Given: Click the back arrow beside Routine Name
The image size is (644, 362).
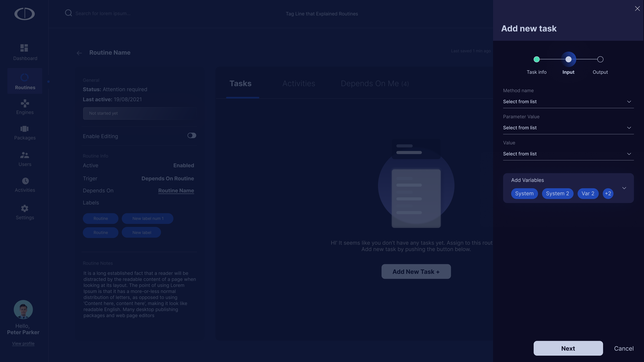Looking at the screenshot, I should pyautogui.click(x=79, y=53).
